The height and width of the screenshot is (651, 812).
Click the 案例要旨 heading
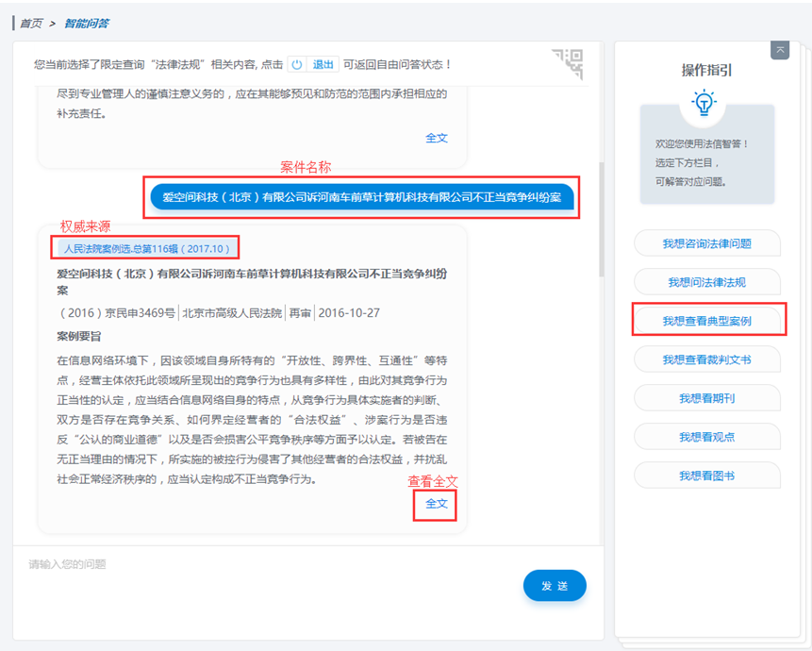click(78, 336)
